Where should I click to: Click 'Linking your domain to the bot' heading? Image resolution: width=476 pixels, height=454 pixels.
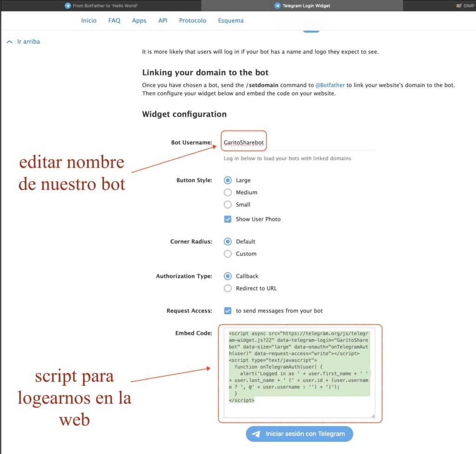pyautogui.click(x=205, y=72)
